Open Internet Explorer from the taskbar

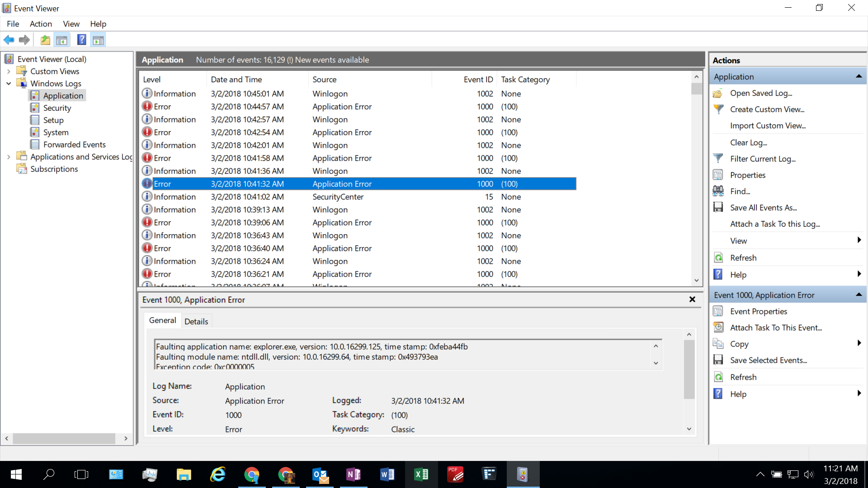(218, 474)
